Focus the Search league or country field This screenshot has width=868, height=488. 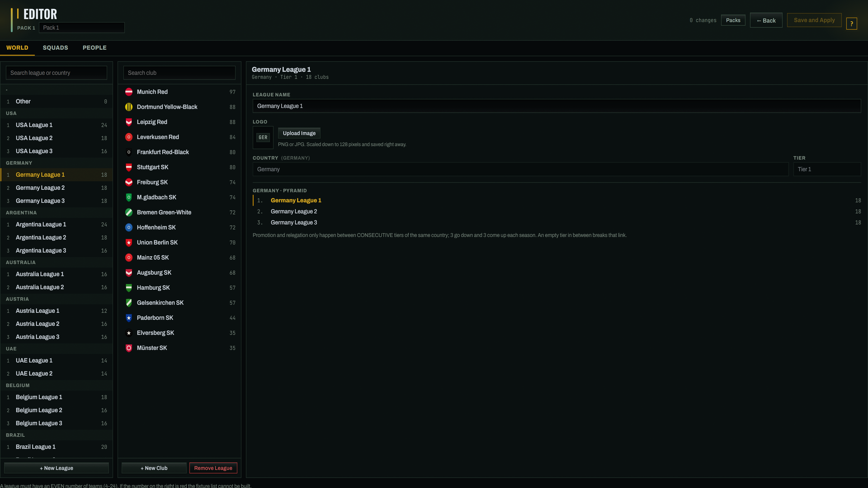[57, 73]
